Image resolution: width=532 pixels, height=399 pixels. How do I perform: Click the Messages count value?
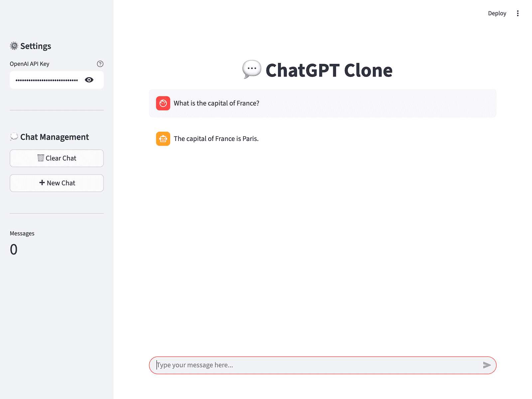pyautogui.click(x=14, y=249)
